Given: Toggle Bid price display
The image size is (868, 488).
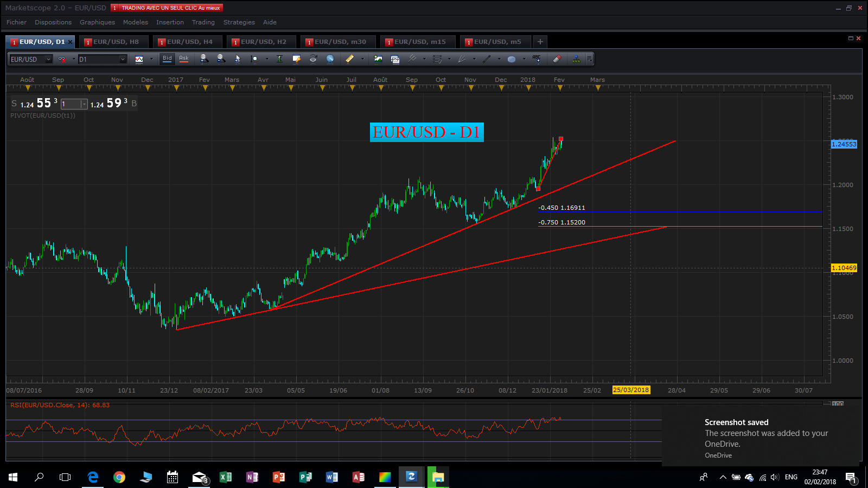Looking at the screenshot, I should tap(167, 59).
